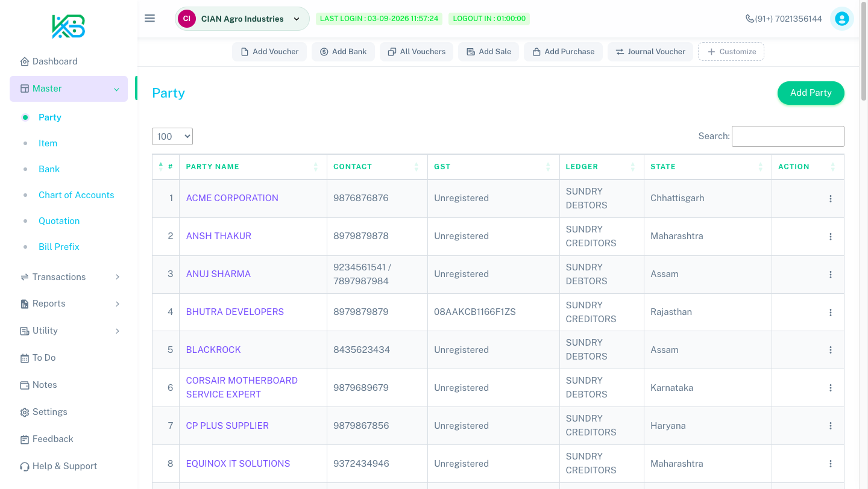Viewport: 868px width, 489px height.
Task: Click the Add Party button
Action: point(811,93)
